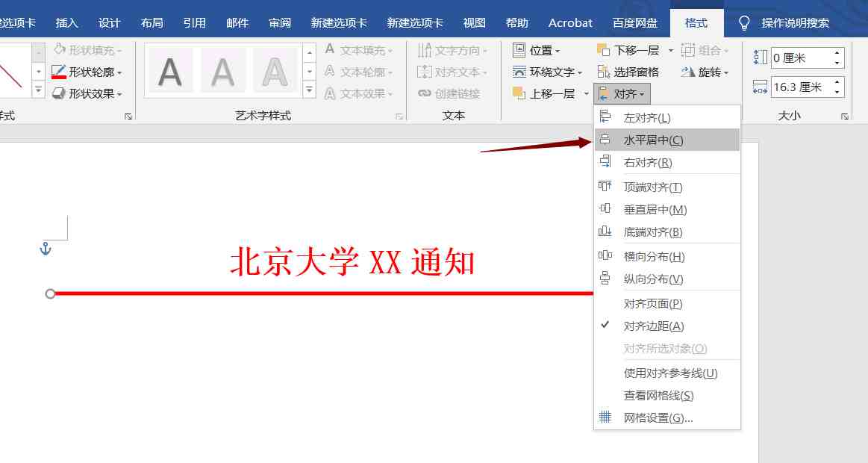Image resolution: width=868 pixels, height=463 pixels.
Task: Switch to the Review (审阅) tab
Action: (x=280, y=22)
